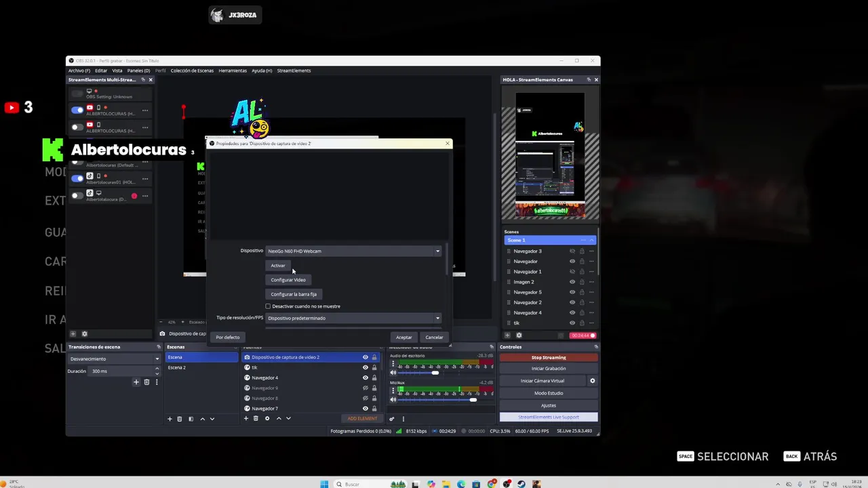Float the StreamElements Multi-Stream panel
The height and width of the screenshot is (488, 868).
click(143, 80)
